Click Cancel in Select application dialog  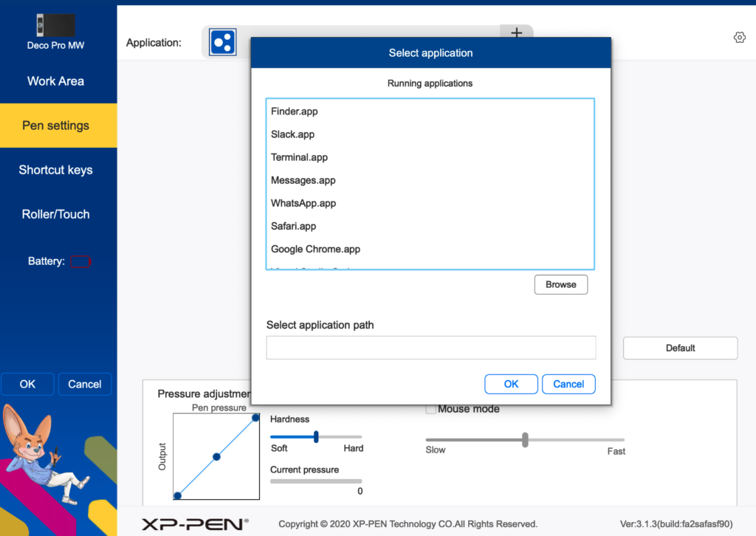click(x=568, y=384)
